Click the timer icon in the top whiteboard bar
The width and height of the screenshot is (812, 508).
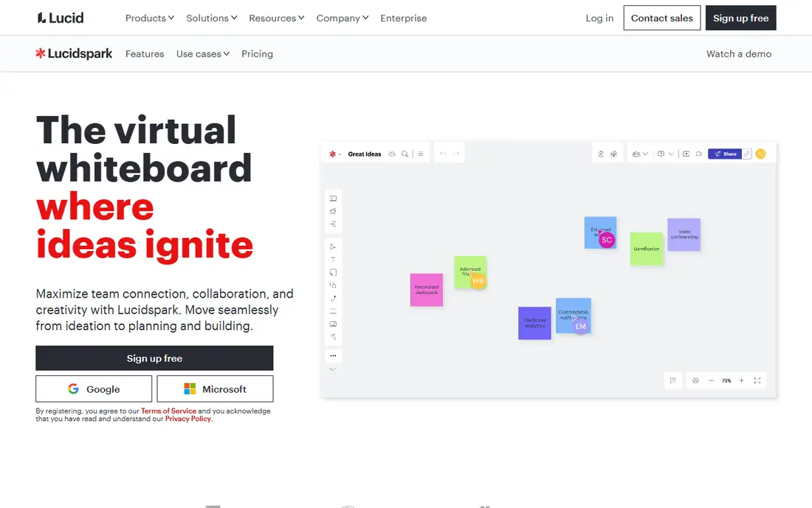[601, 154]
